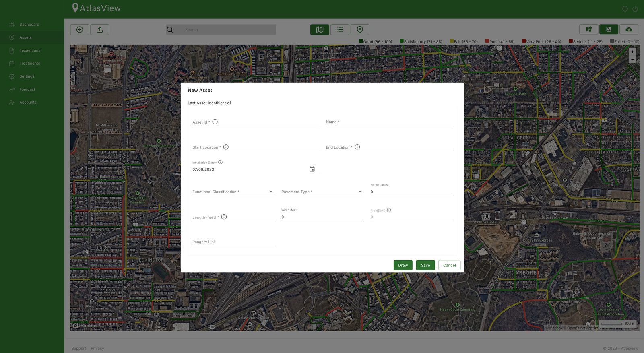Screen dimensions: 644x353
Task: Zoom in on the map
Action: (632, 52)
